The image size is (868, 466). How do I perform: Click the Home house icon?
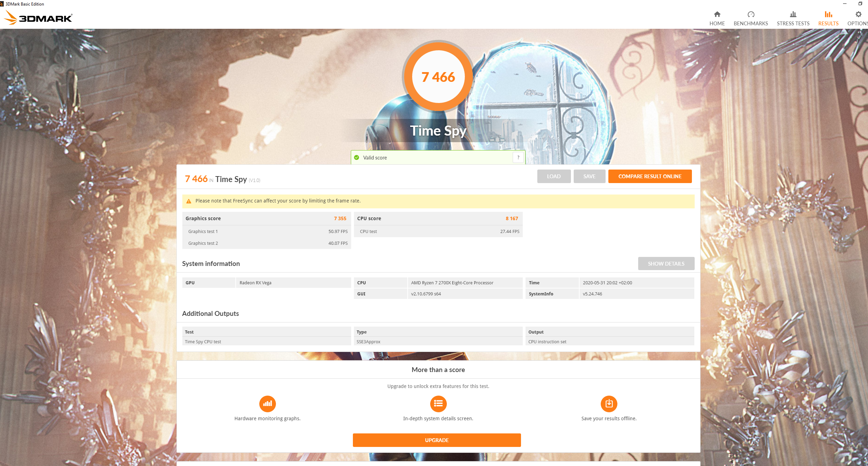click(x=717, y=14)
